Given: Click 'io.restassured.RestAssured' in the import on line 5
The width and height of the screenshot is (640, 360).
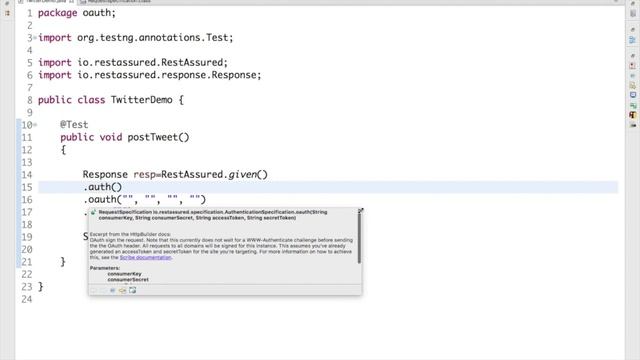Looking at the screenshot, I should point(150,62).
